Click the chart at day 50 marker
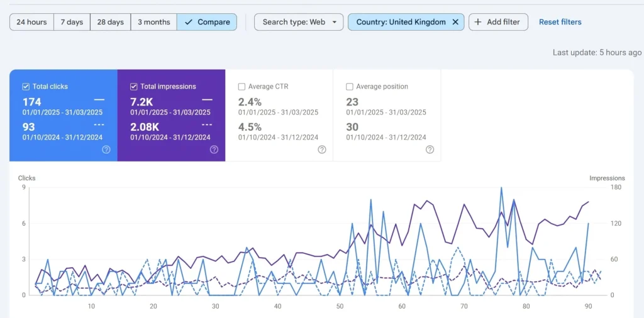This screenshot has width=644, height=318. pos(340,307)
